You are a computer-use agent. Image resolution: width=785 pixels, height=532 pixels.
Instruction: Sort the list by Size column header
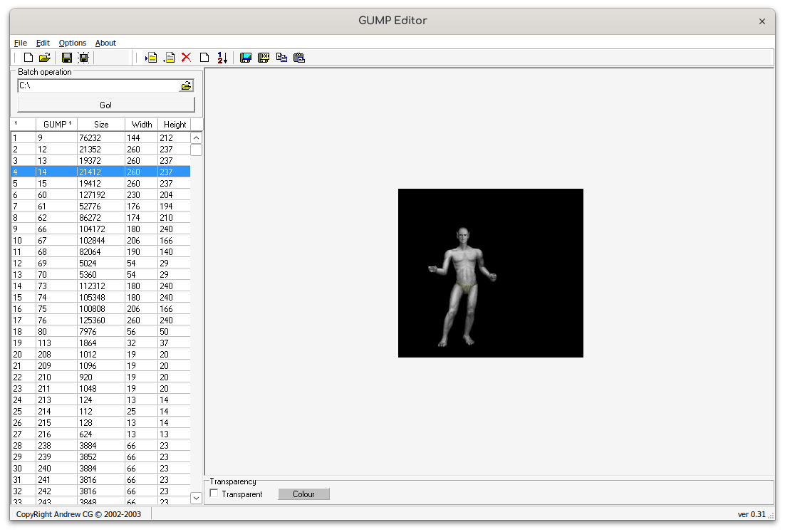tap(101, 125)
